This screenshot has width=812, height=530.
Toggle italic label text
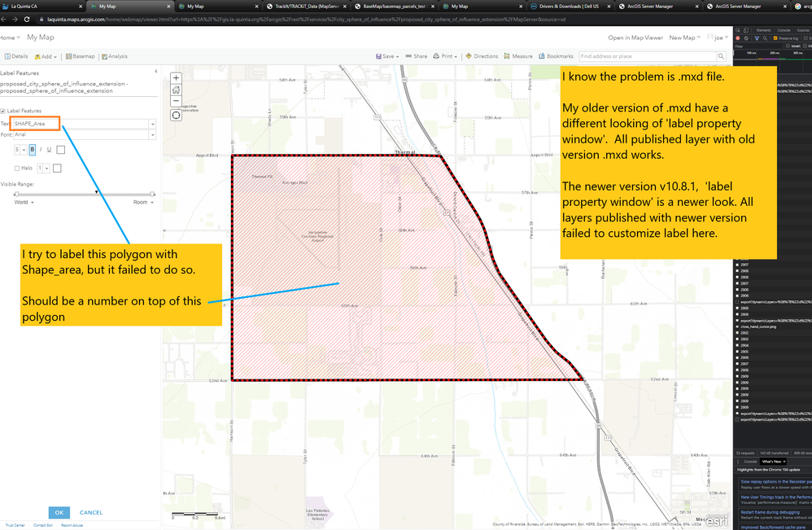tap(41, 150)
